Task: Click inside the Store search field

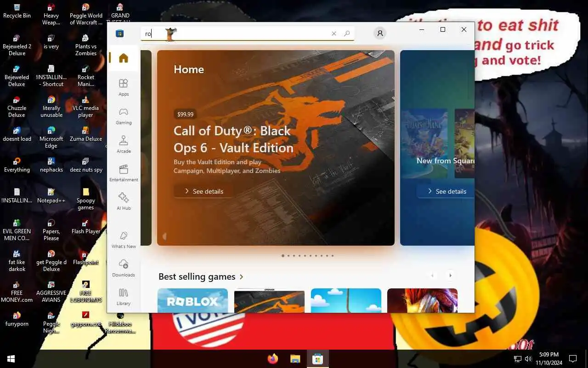Action: click(247, 33)
